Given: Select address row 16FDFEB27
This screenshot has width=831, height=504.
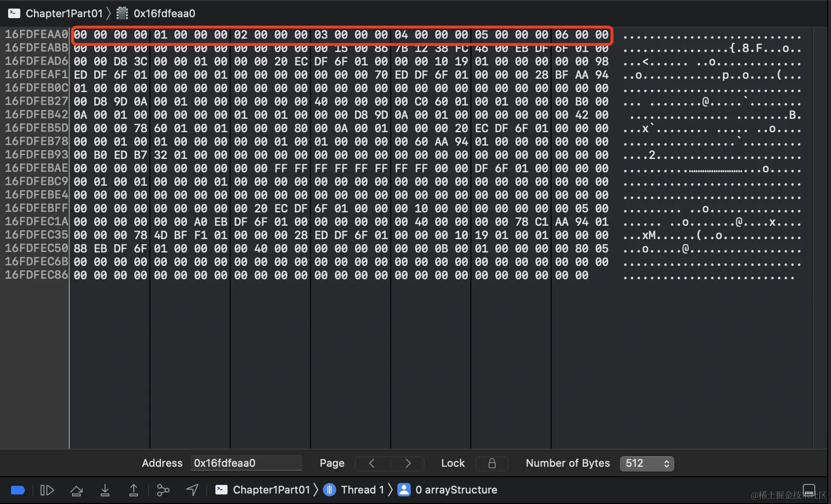Looking at the screenshot, I should [x=37, y=101].
